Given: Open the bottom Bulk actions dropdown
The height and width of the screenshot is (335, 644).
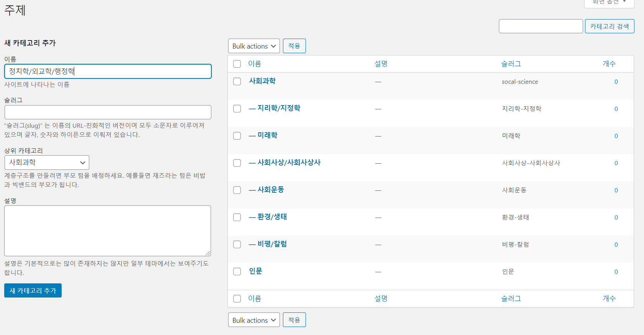Looking at the screenshot, I should coord(254,320).
